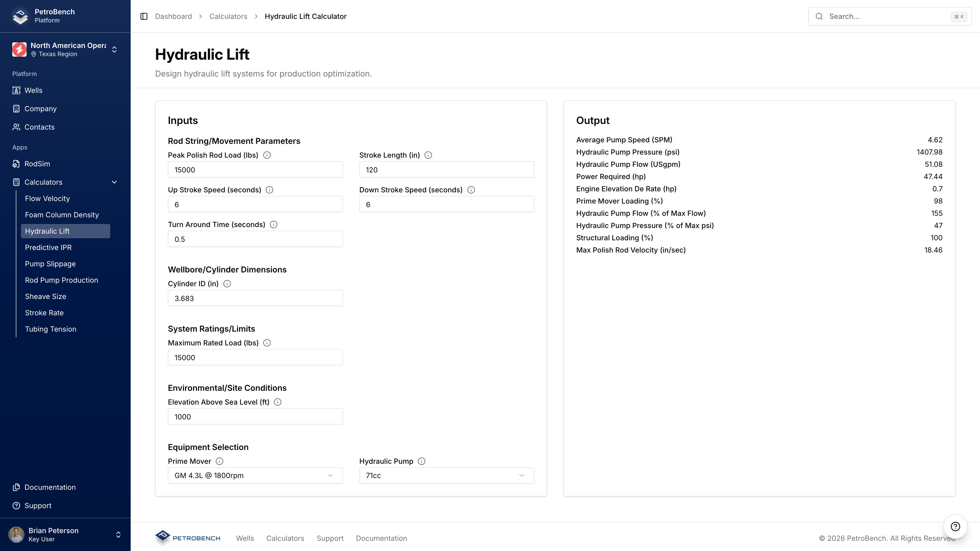The width and height of the screenshot is (980, 551).
Task: Open the floating help question-mark button
Action: [955, 526]
